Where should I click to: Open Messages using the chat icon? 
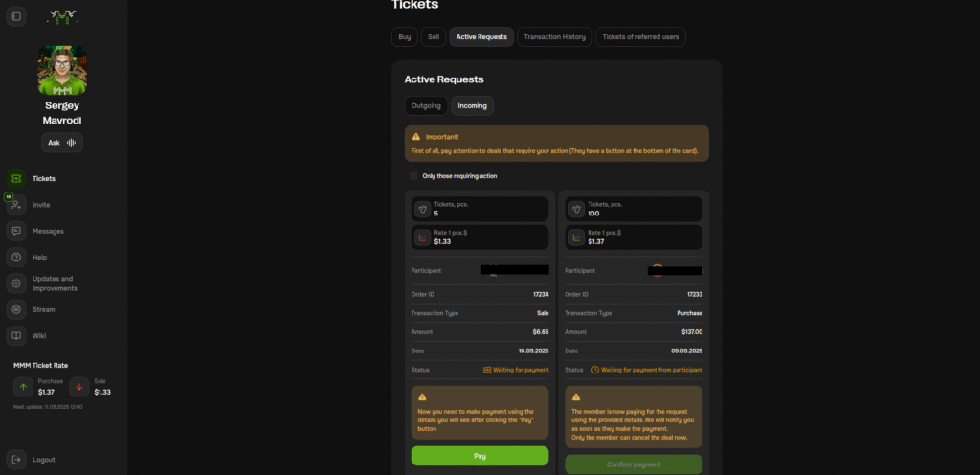click(16, 231)
